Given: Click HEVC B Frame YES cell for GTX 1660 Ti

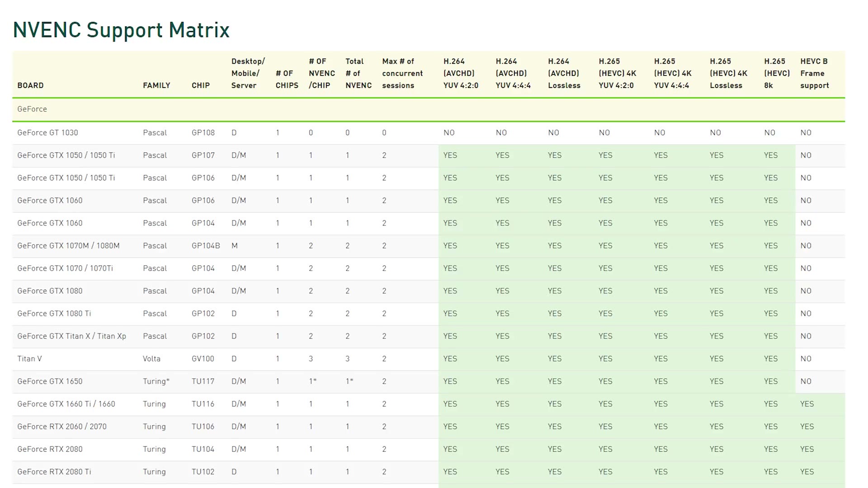Looking at the screenshot, I should (807, 404).
